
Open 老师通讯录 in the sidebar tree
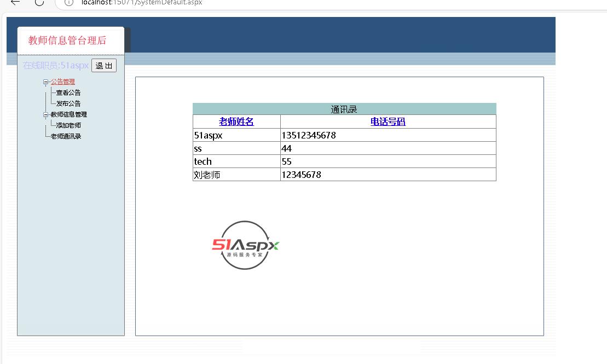[66, 136]
